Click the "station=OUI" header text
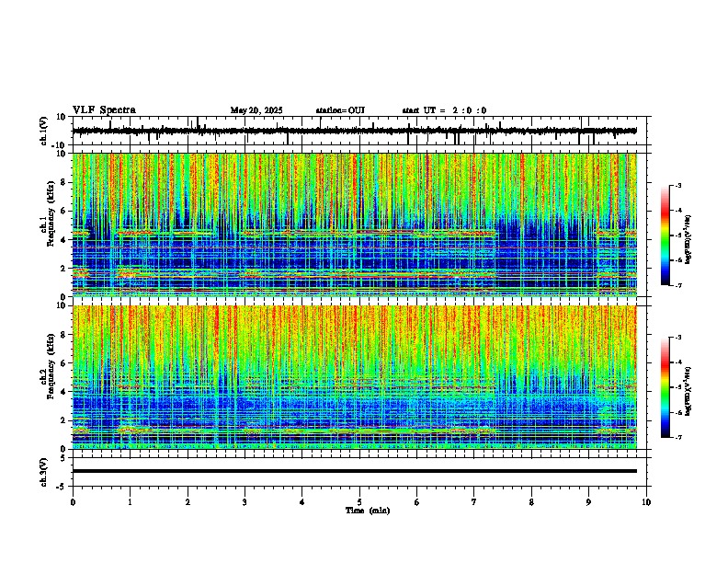Screen dimensions: 728x563 340,110
